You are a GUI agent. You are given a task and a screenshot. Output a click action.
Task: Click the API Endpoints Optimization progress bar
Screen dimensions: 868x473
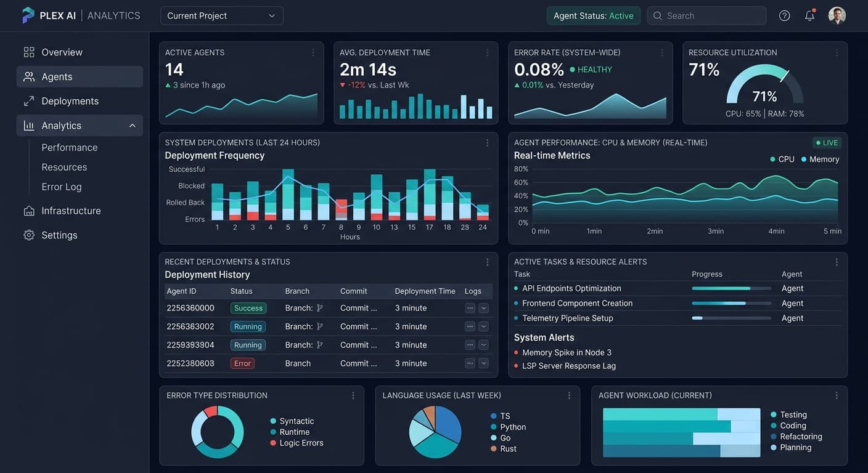click(x=732, y=288)
